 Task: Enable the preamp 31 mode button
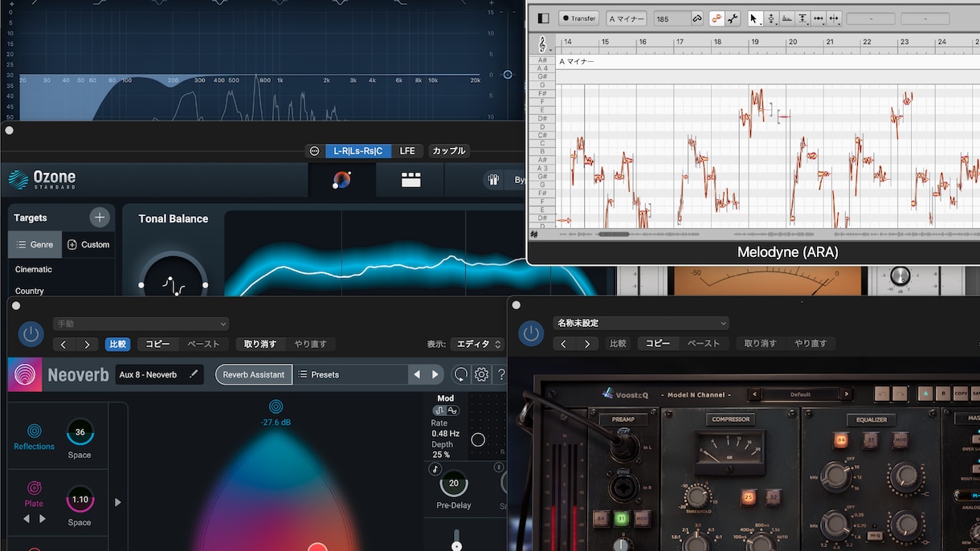click(621, 519)
